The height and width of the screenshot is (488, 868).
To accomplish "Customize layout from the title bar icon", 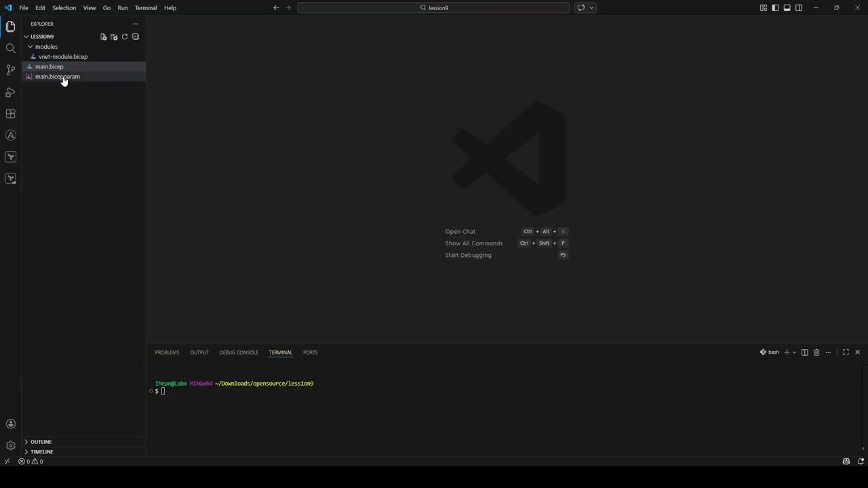I will point(764,7).
